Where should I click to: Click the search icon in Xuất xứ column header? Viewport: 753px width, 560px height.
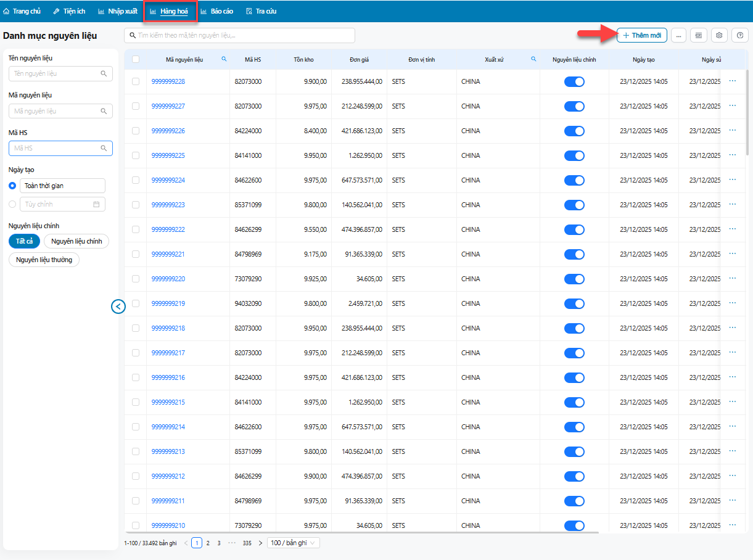(x=533, y=59)
